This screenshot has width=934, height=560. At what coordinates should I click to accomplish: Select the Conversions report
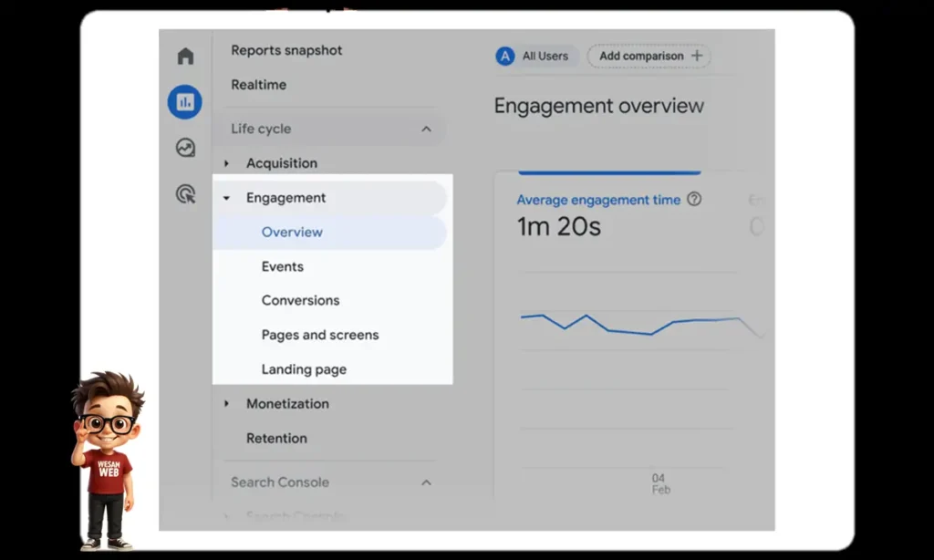coord(300,300)
